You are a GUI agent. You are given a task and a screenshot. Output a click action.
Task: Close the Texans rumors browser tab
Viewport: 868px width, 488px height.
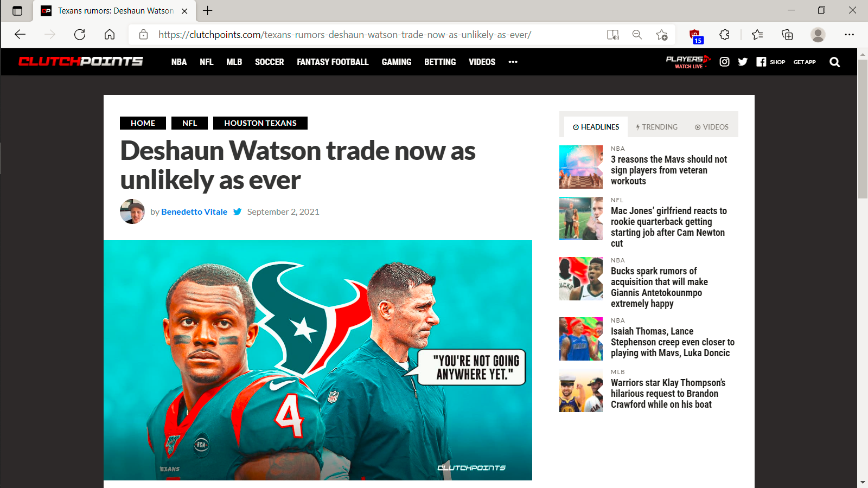(184, 11)
